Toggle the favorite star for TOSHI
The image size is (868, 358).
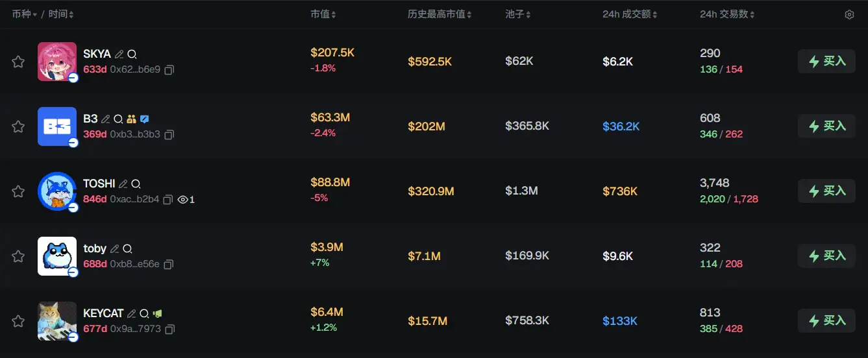tap(18, 191)
